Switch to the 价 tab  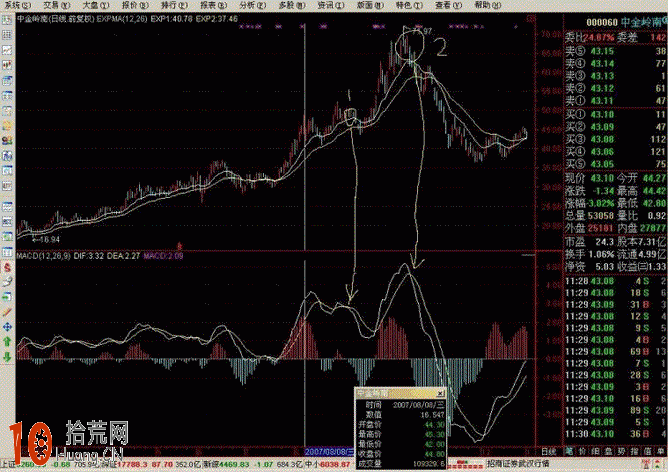[582, 451]
